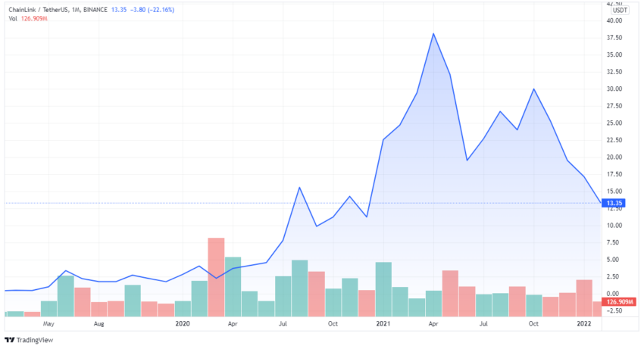Viewport: 644px width, 346px height.
Task: Click the 20.00 price scale label
Action: pos(614,157)
